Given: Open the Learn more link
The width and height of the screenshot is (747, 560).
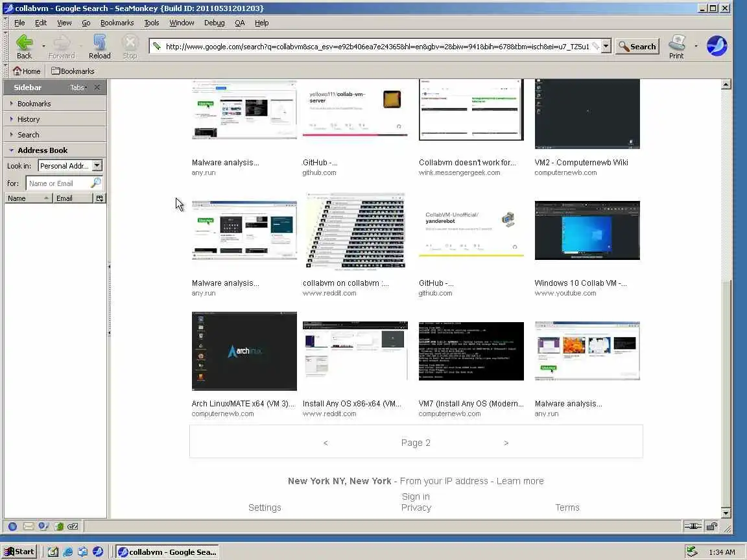Looking at the screenshot, I should (520, 481).
